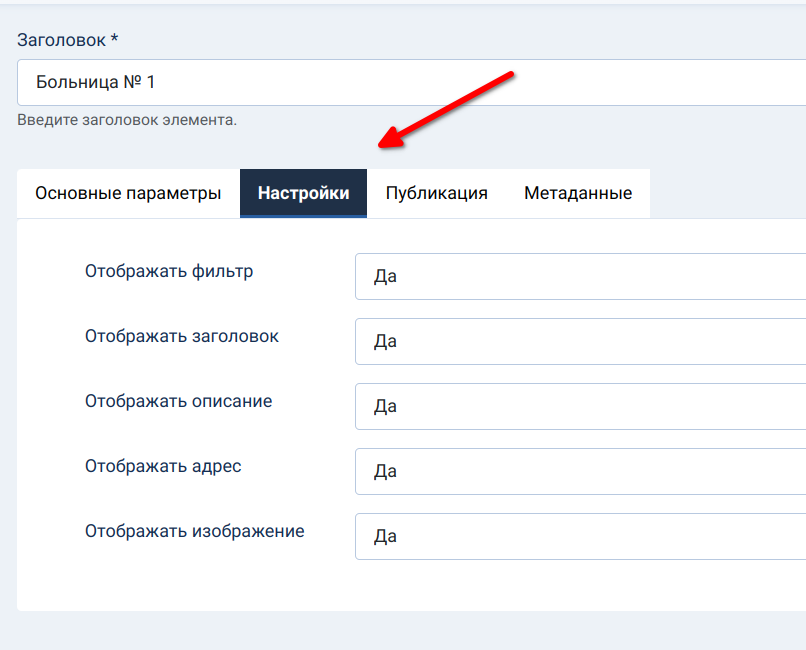Image resolution: width=806 pixels, height=650 pixels.
Task: Open the Отображать изображение dropdown
Action: [580, 536]
